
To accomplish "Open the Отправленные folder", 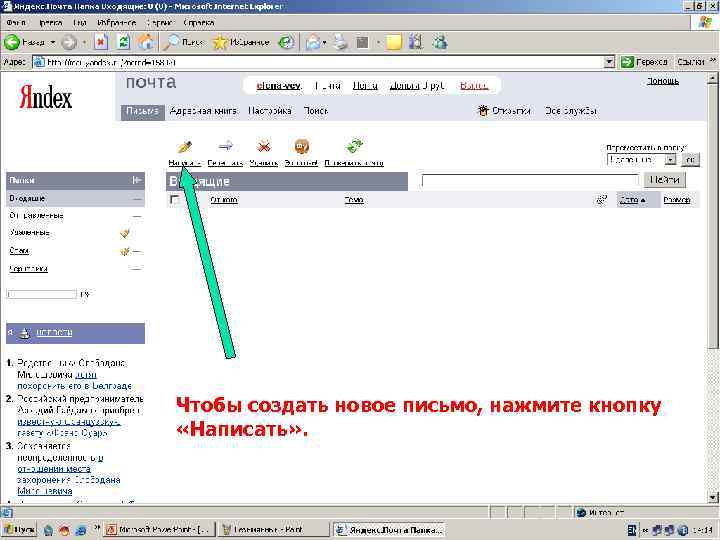I will 36,215.
